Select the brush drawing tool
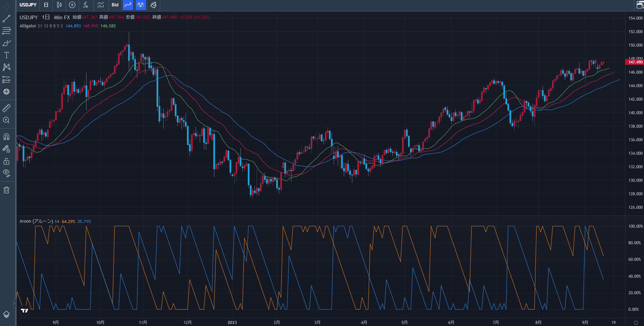This screenshot has width=644, height=326. 6,43
